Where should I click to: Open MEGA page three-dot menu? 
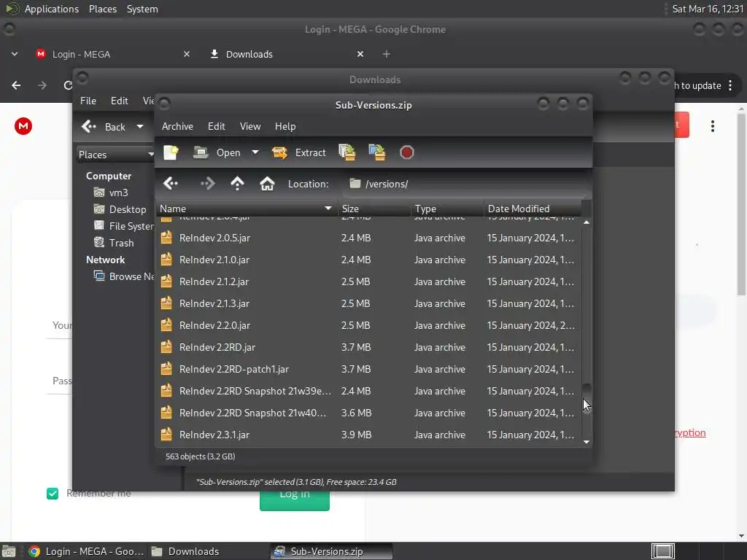713,125
